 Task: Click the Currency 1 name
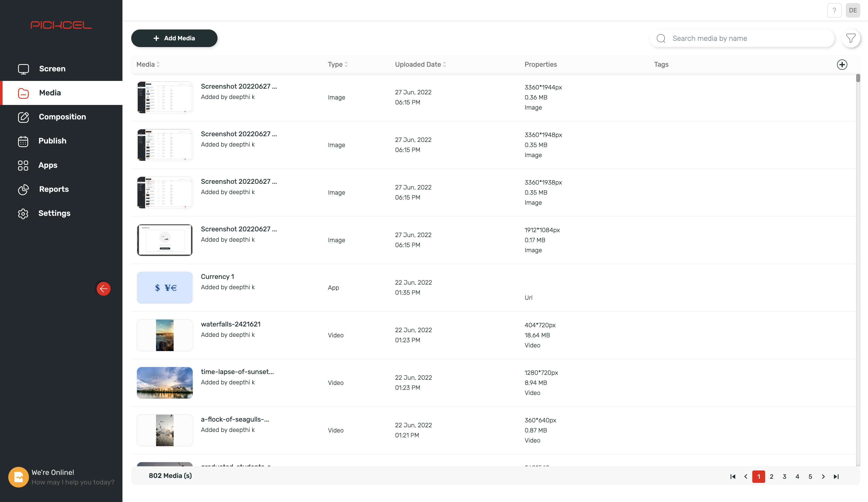[217, 277]
